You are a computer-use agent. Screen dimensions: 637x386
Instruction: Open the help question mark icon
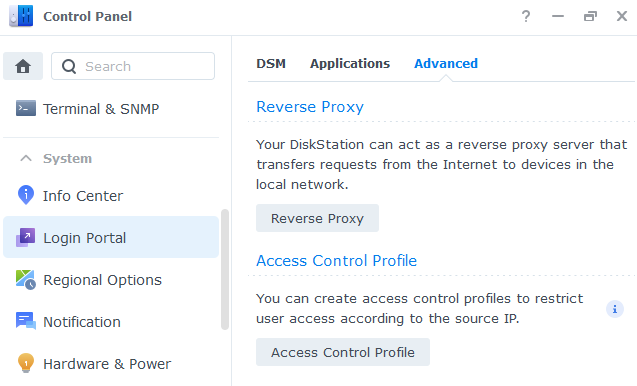tap(526, 16)
